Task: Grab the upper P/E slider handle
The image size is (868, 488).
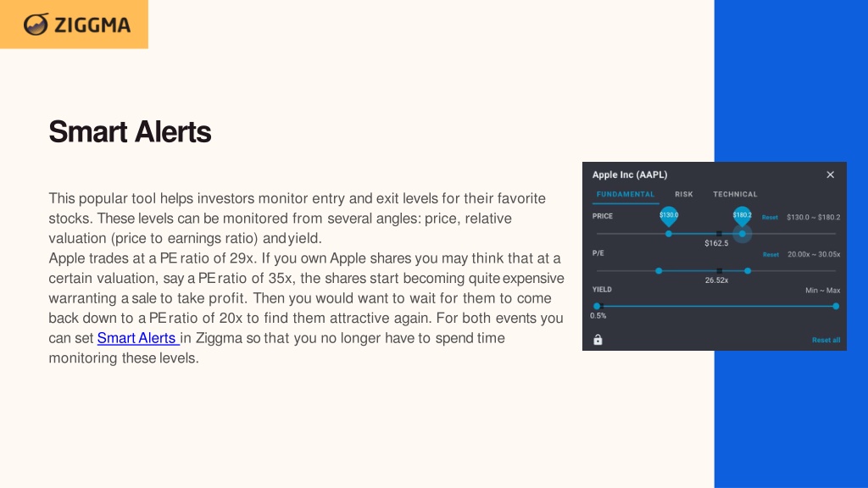Action: [748, 271]
